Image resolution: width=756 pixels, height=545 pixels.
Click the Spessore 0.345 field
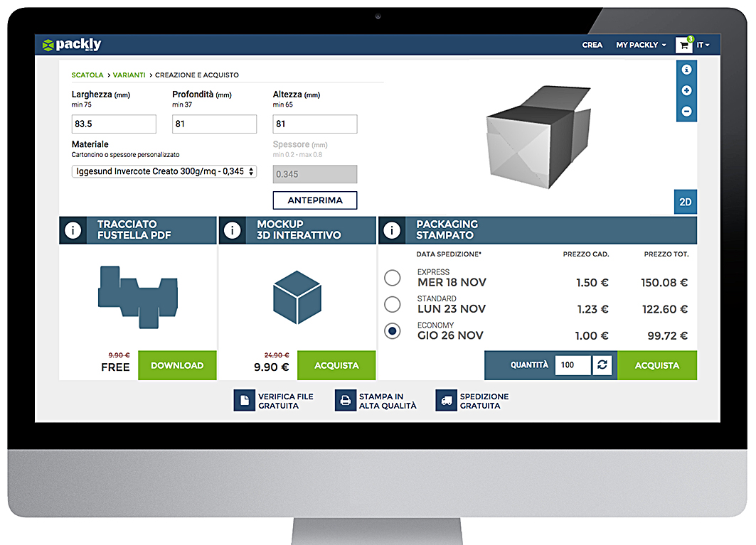315,174
